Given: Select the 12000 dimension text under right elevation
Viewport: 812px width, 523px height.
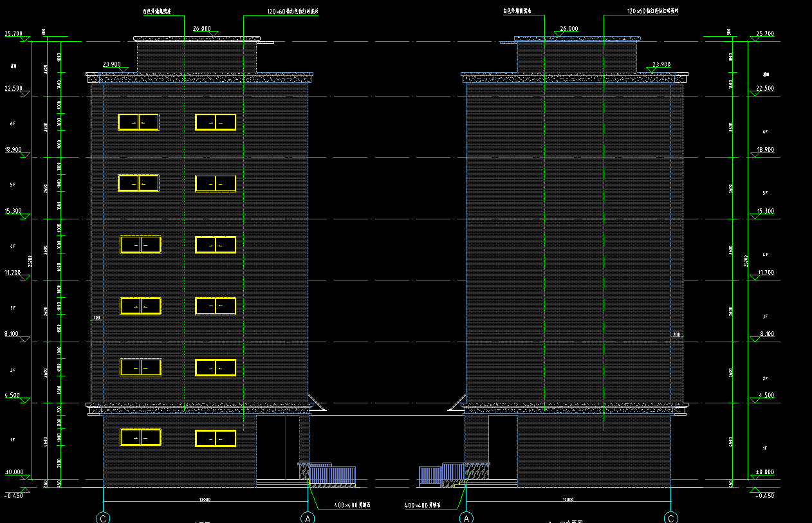Looking at the screenshot, I should click(x=567, y=499).
